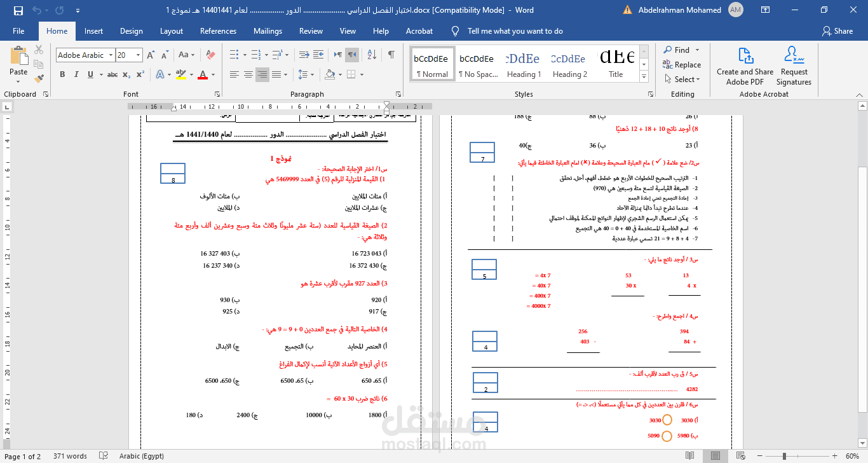Zoom out with the minus button

tap(761, 456)
